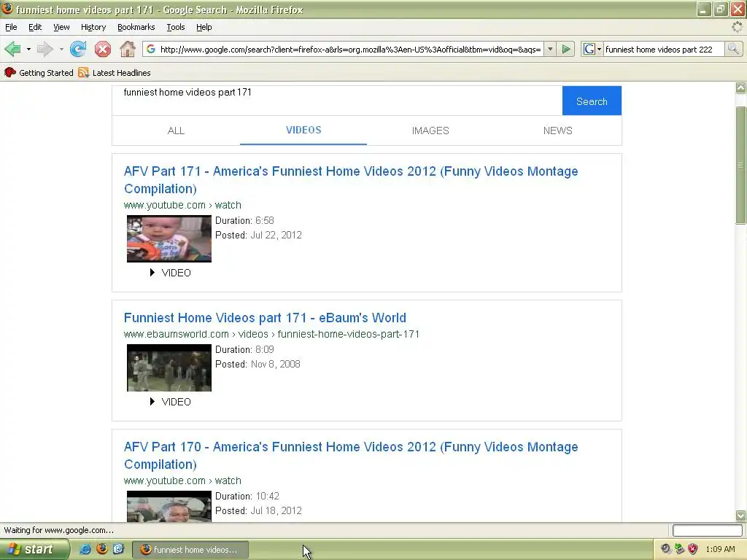The image size is (747, 560).
Task: Open the History menu
Action: point(93,27)
